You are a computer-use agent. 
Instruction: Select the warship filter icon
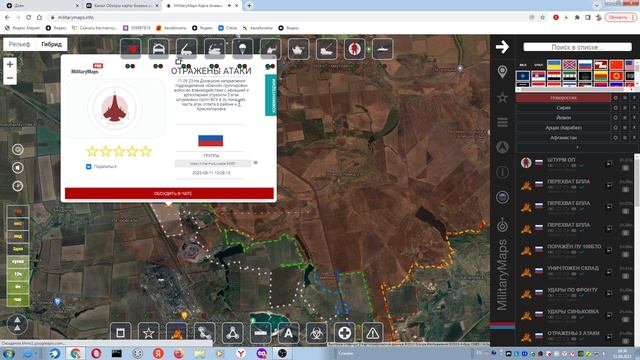382,49
